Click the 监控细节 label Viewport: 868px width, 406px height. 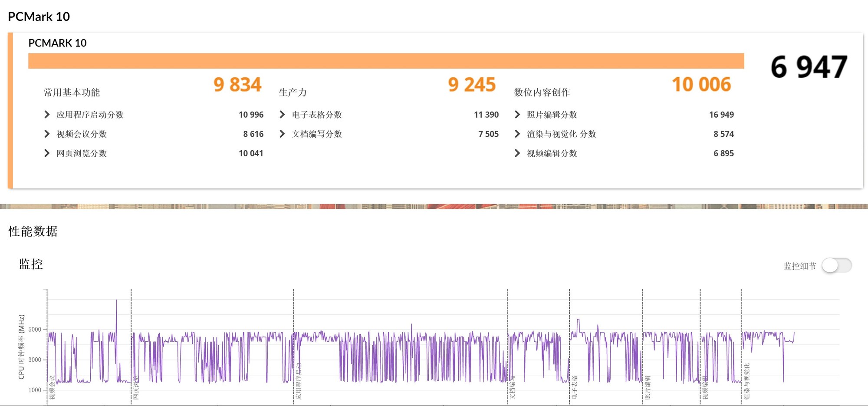[800, 266]
